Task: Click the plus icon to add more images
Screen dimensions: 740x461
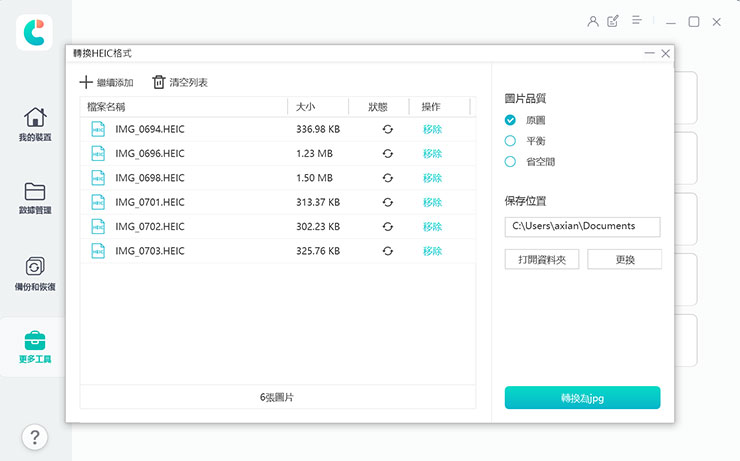Action: (86, 82)
